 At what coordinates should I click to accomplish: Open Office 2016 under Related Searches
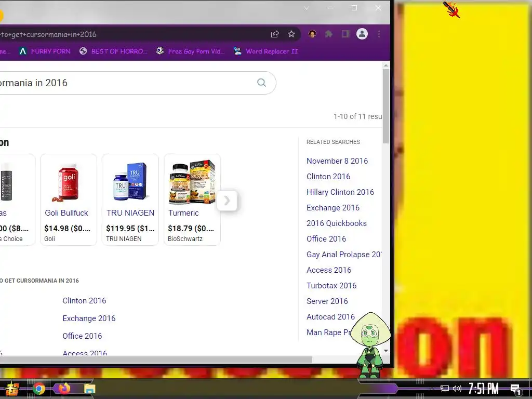point(326,239)
